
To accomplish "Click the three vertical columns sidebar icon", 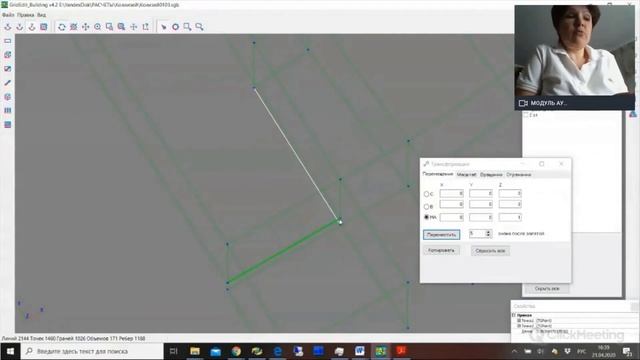I will click(x=7, y=111).
